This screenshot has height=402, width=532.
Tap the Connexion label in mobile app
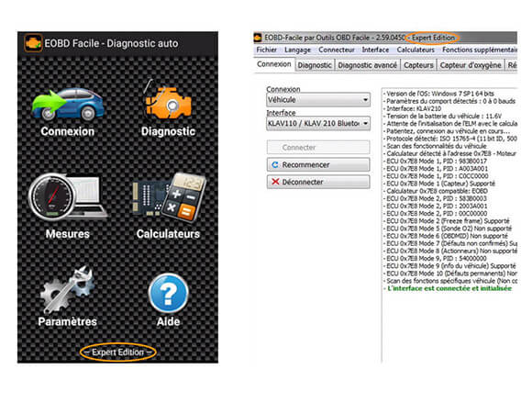tap(68, 131)
